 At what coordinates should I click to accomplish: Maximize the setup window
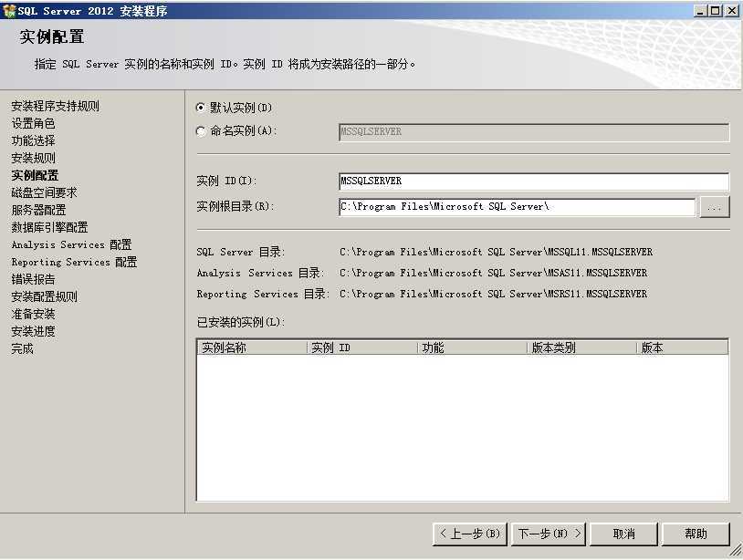716,10
